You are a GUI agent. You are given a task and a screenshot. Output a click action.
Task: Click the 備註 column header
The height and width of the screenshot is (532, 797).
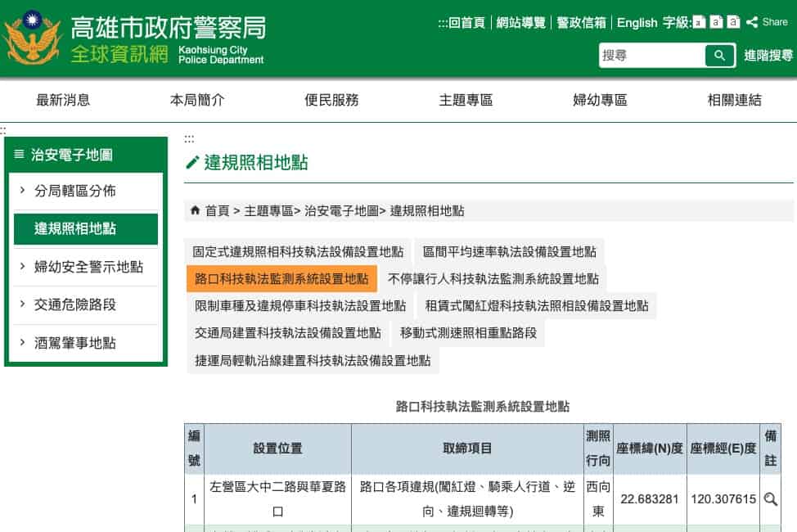(x=771, y=449)
